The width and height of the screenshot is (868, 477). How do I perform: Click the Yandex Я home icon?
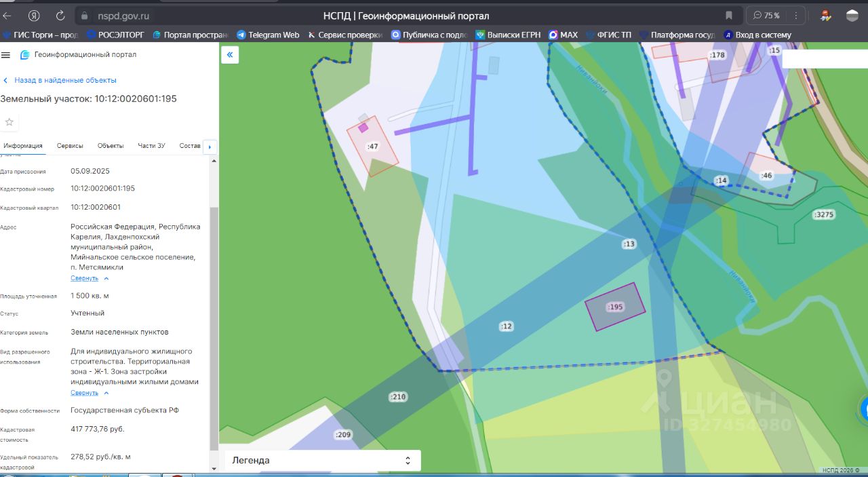(x=34, y=16)
